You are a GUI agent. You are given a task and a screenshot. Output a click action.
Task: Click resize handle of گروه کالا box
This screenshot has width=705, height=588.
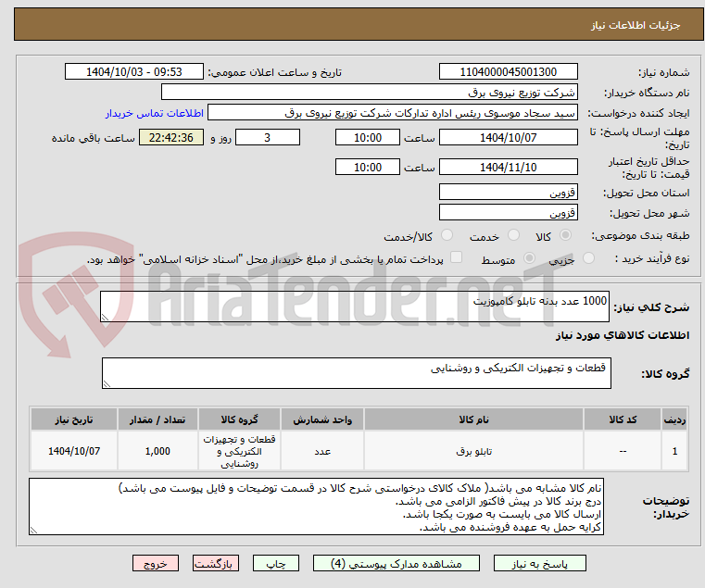tap(107, 384)
